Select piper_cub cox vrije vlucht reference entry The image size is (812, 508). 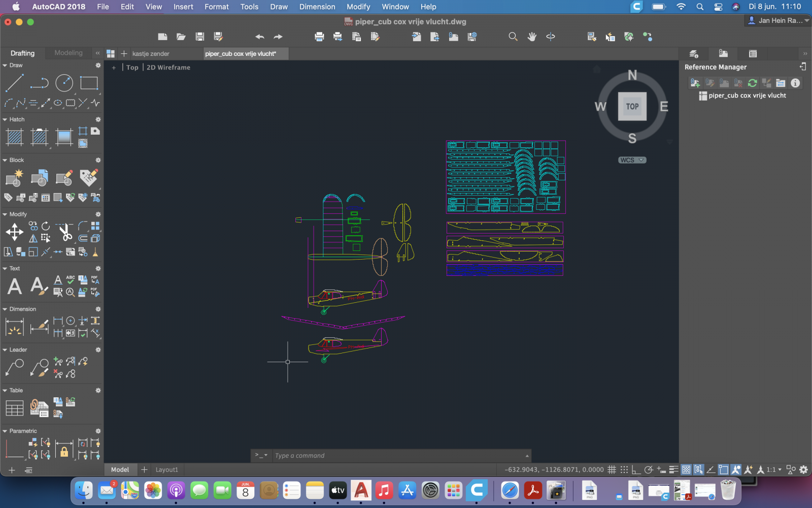point(742,96)
